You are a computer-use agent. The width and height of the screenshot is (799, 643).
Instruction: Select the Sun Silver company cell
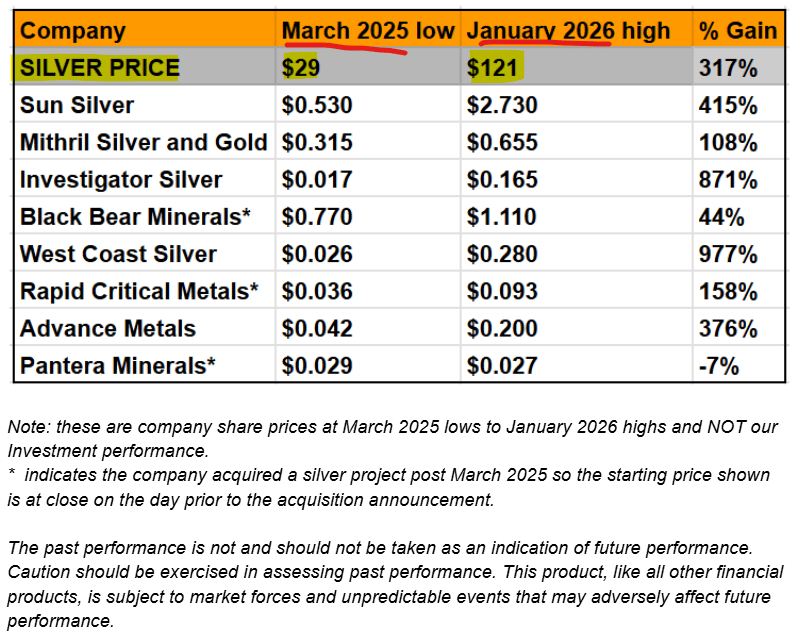pos(77,106)
